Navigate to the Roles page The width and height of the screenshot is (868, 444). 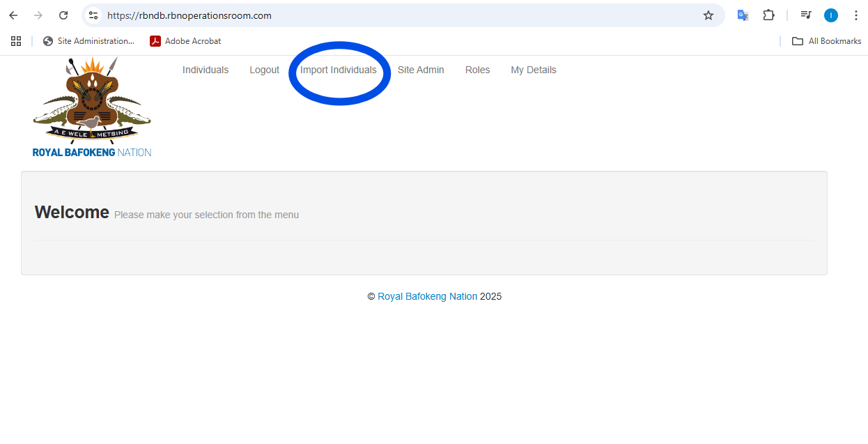point(477,70)
